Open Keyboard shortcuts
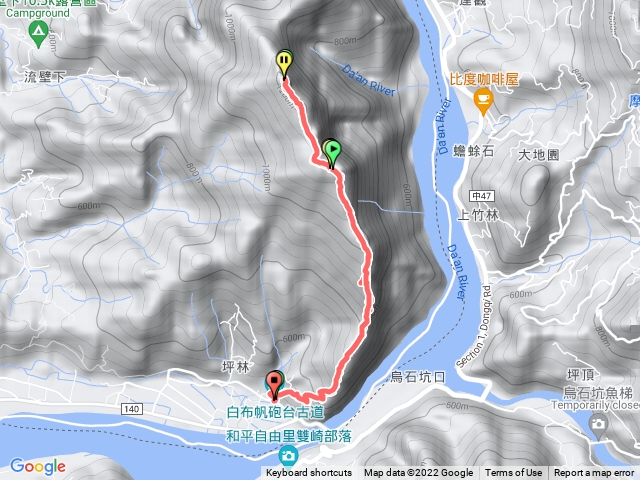The width and height of the screenshot is (640, 480). pyautogui.click(x=309, y=473)
